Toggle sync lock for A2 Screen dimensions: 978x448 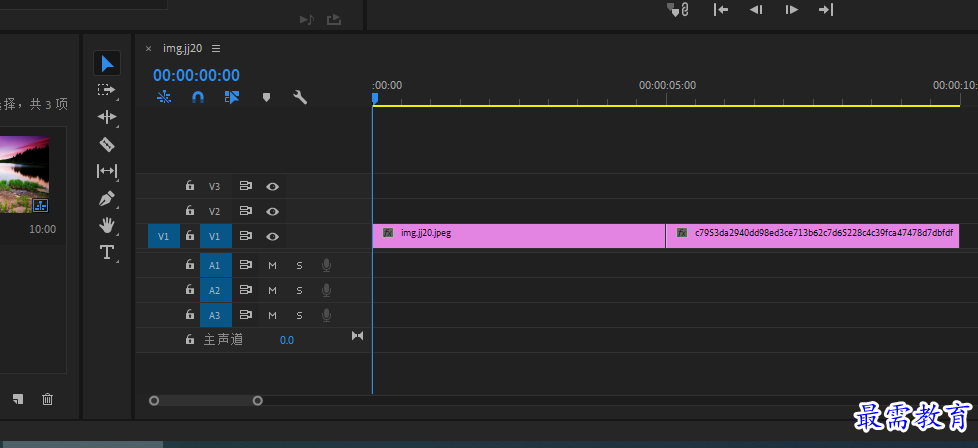point(246,290)
